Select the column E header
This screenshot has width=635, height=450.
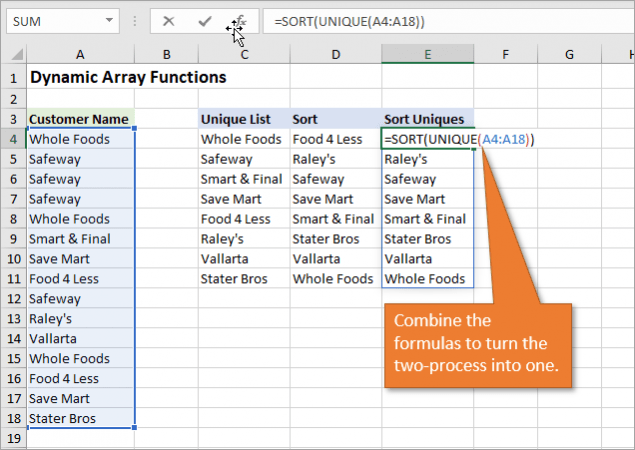(x=427, y=53)
